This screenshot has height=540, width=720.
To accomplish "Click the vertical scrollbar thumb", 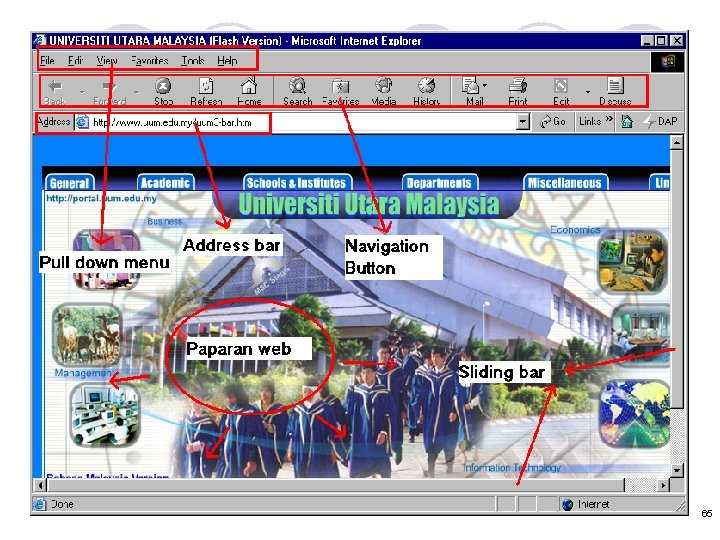I will pos(677,279).
